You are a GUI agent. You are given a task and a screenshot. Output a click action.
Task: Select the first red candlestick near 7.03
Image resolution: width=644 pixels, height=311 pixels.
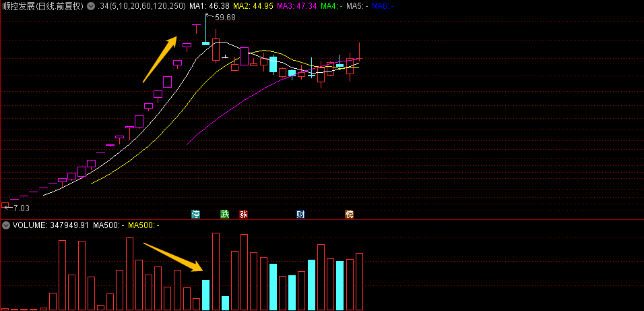[x=5, y=205]
